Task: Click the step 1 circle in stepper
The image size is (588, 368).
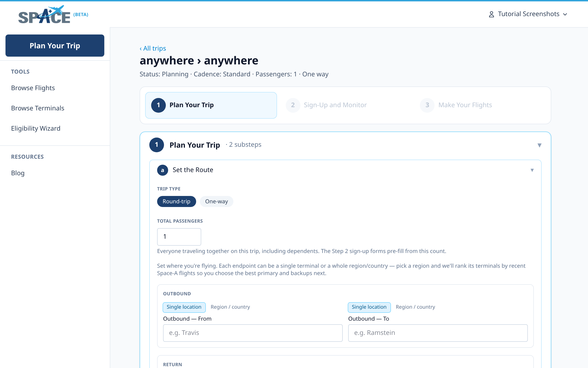Action: (x=158, y=105)
